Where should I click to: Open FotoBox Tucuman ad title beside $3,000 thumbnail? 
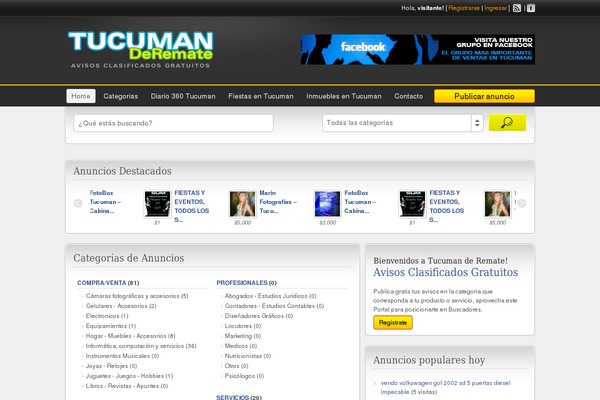coord(360,202)
